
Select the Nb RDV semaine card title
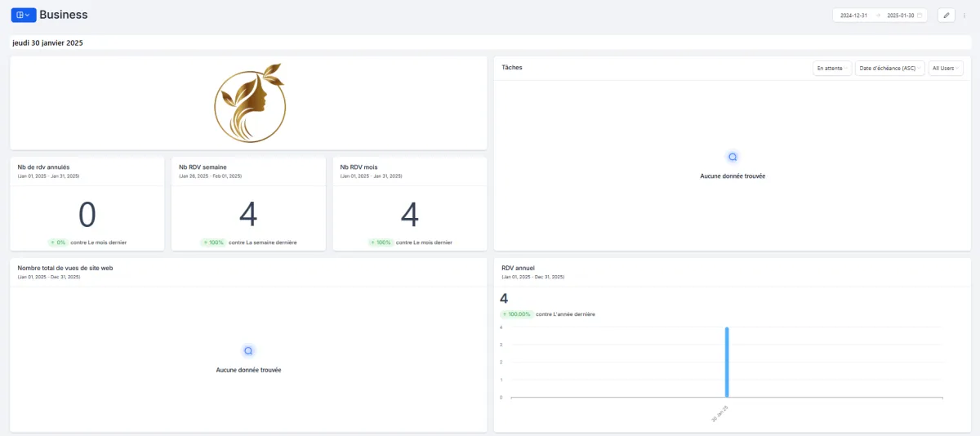click(203, 167)
